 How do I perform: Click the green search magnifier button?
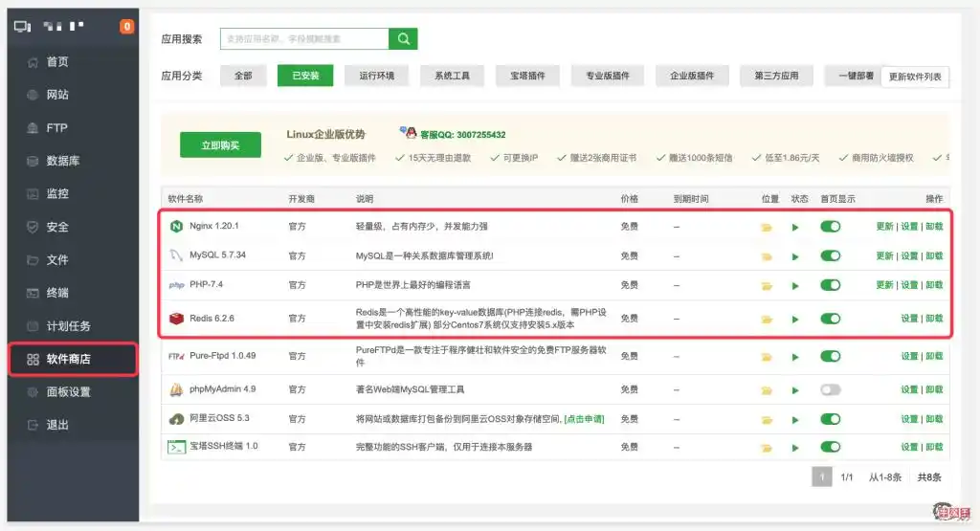pos(403,39)
